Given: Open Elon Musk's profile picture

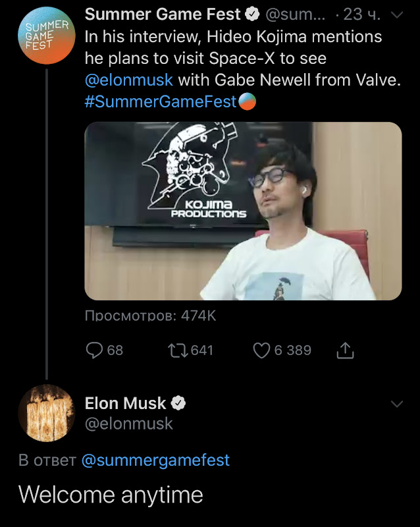Looking at the screenshot, I should click(x=46, y=413).
